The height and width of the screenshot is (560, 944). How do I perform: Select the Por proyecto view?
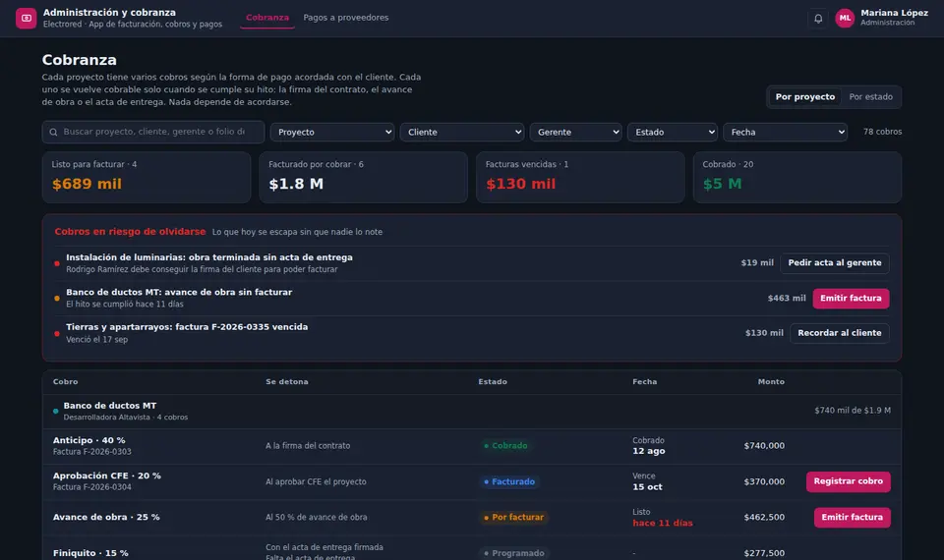tap(805, 97)
